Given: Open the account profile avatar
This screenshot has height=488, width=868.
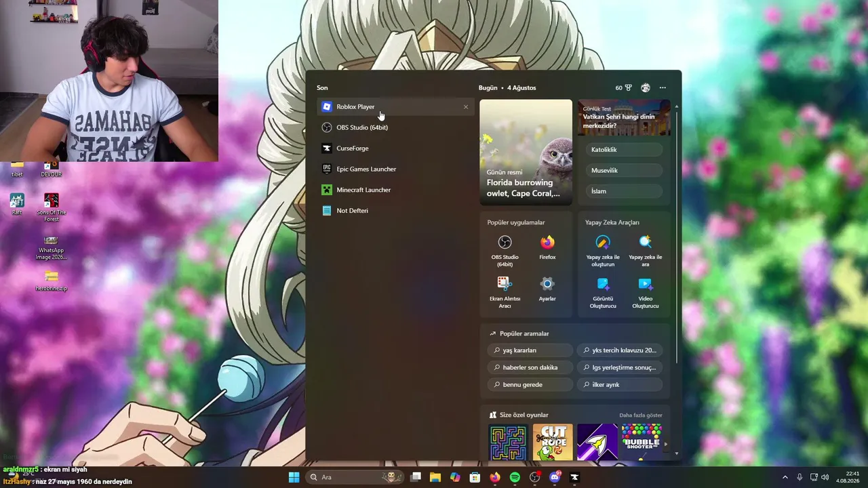Looking at the screenshot, I should [646, 88].
